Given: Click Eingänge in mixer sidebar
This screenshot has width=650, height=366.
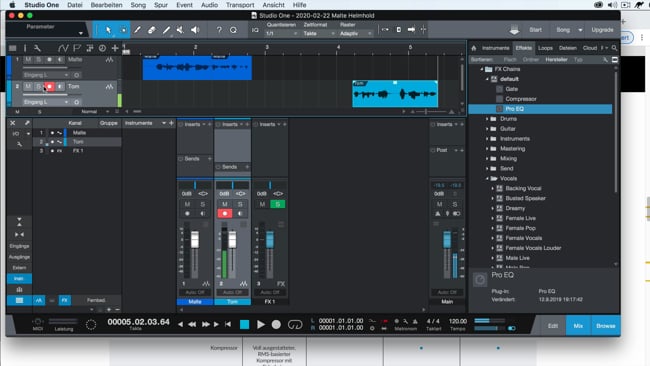Looking at the screenshot, I should coord(19,246).
